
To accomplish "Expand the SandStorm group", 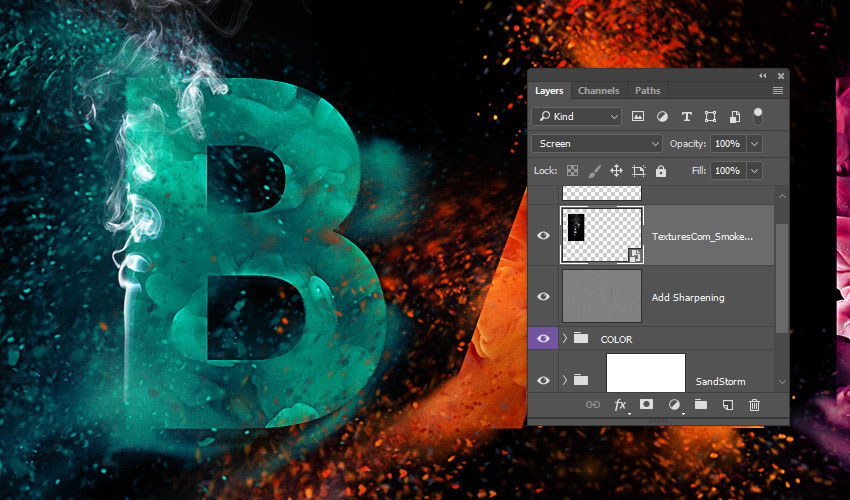I will point(565,380).
